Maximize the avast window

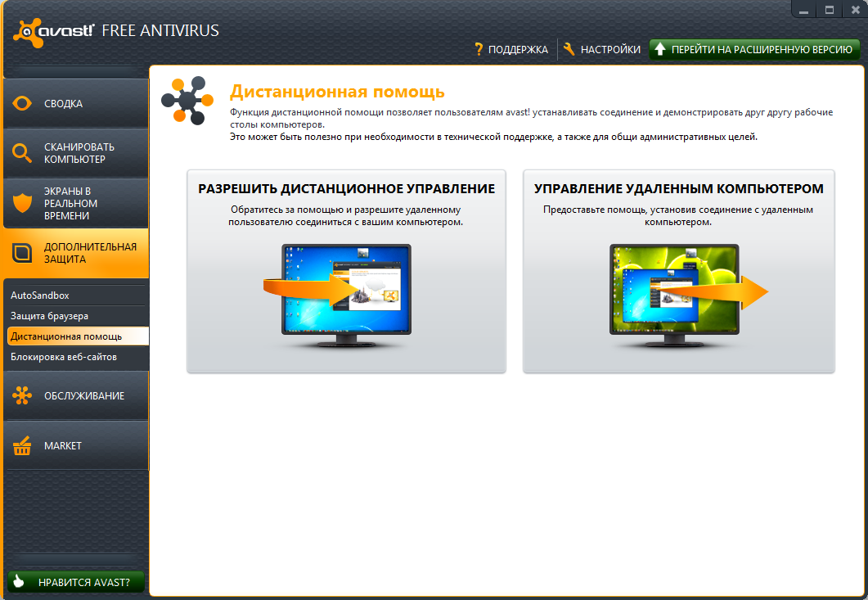tap(830, 10)
